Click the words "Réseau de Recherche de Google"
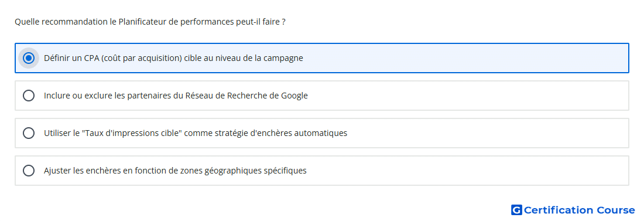 tap(246, 96)
